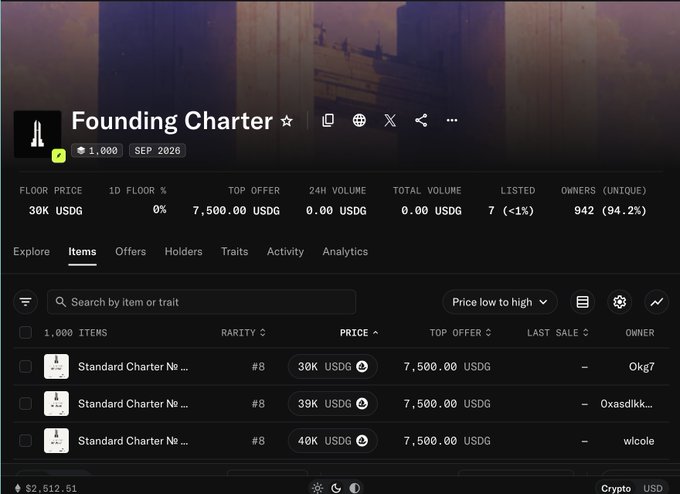Sort by the PRICE column

(x=359, y=333)
